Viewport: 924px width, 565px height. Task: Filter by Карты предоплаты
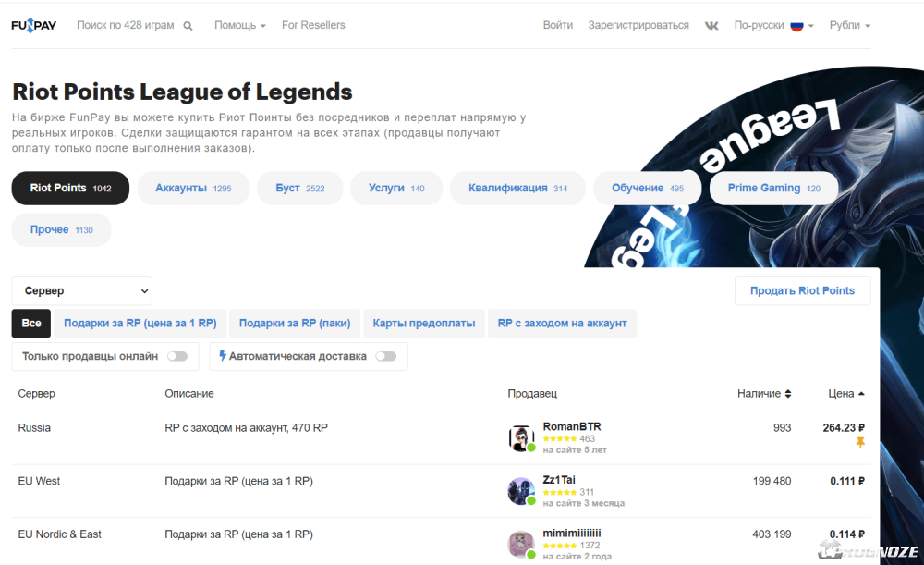(x=424, y=324)
